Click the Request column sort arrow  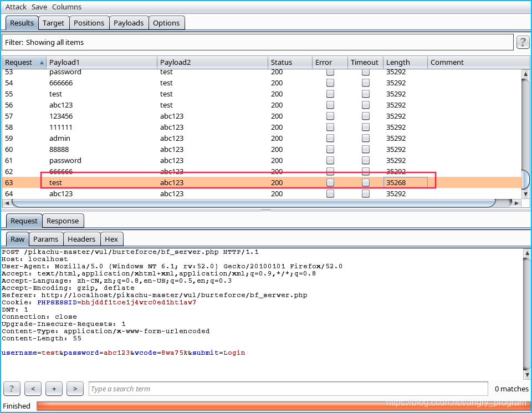coord(42,63)
